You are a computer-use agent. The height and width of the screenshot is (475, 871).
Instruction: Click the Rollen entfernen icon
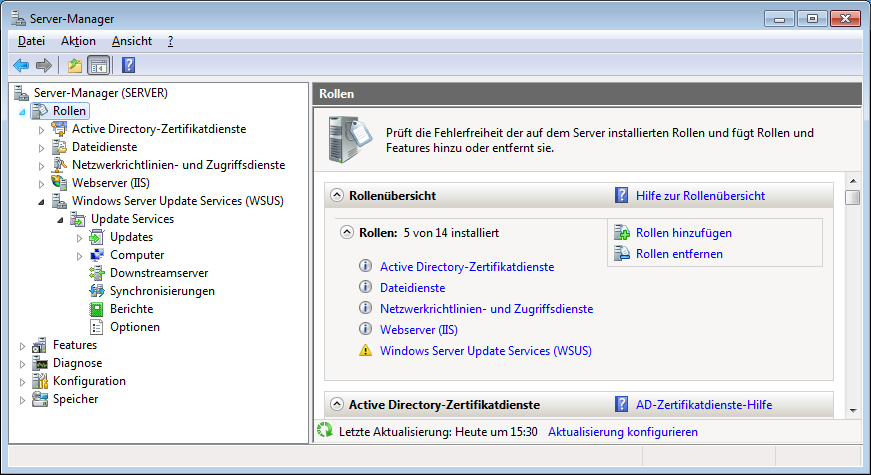[x=622, y=253]
